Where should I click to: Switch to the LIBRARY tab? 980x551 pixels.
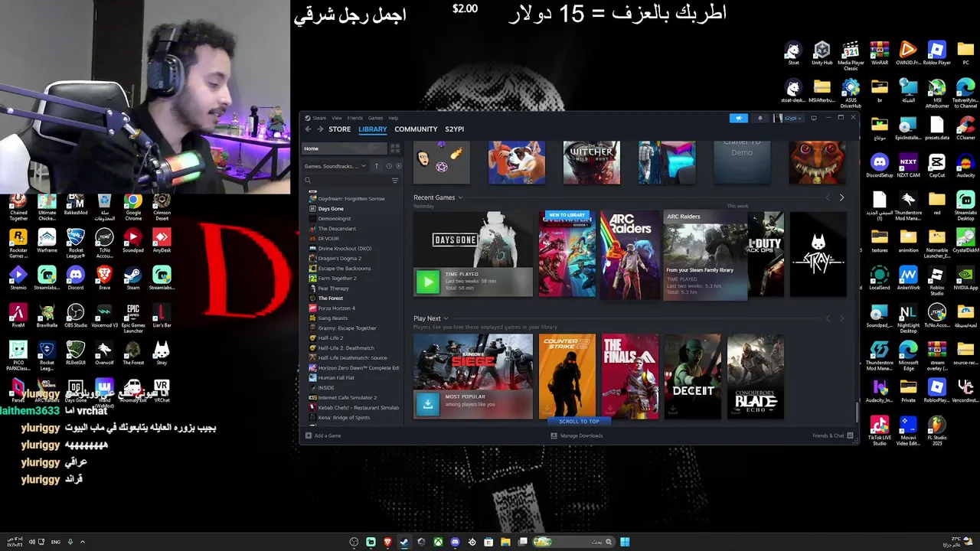pyautogui.click(x=373, y=129)
